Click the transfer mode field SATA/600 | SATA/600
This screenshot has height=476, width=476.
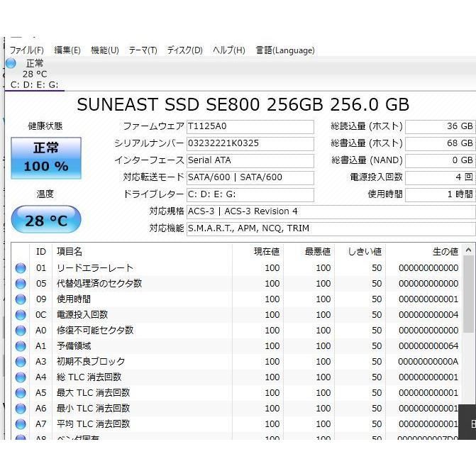250,177
